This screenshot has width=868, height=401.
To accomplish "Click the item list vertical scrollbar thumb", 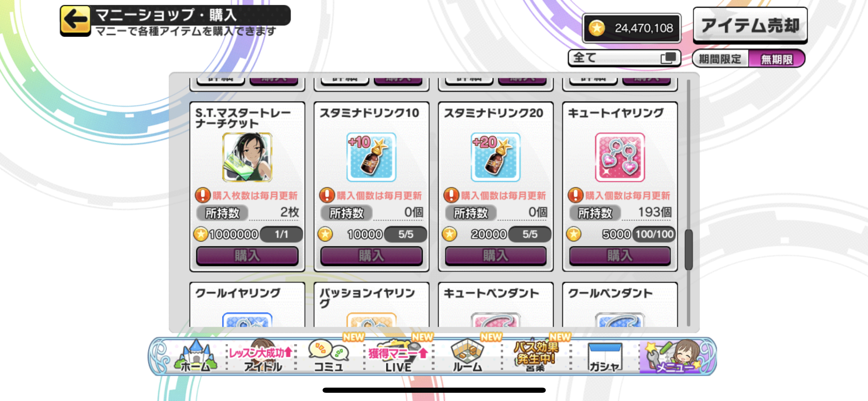I will (688, 250).
